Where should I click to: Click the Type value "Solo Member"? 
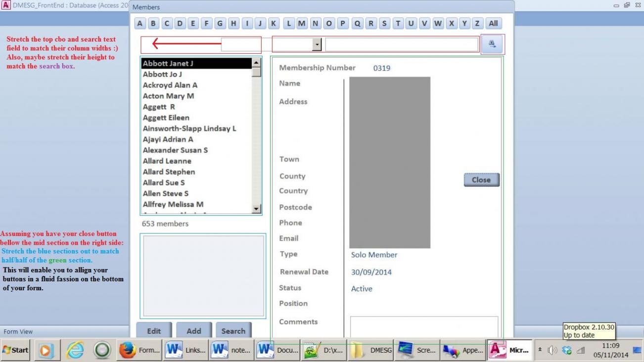coord(374,255)
